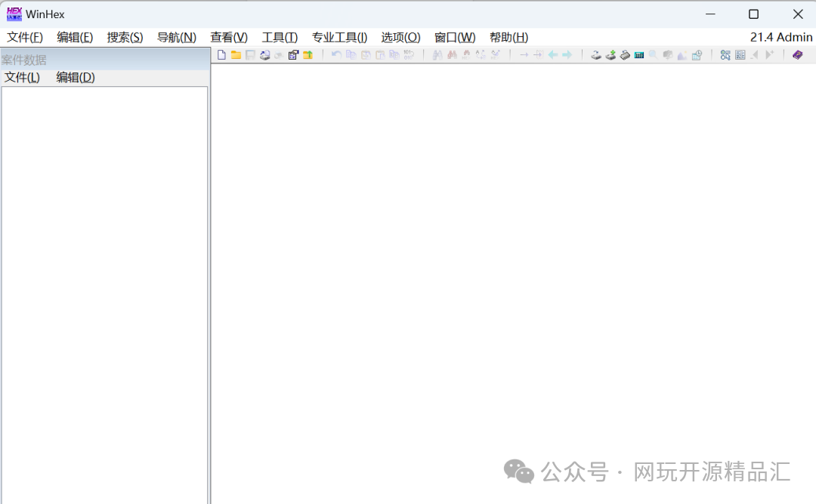Click the New file toolbar icon
This screenshot has width=816, height=504.
(x=221, y=55)
